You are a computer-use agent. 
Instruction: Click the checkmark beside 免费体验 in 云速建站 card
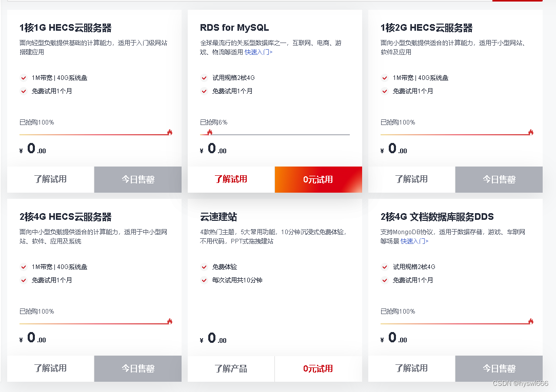click(204, 266)
